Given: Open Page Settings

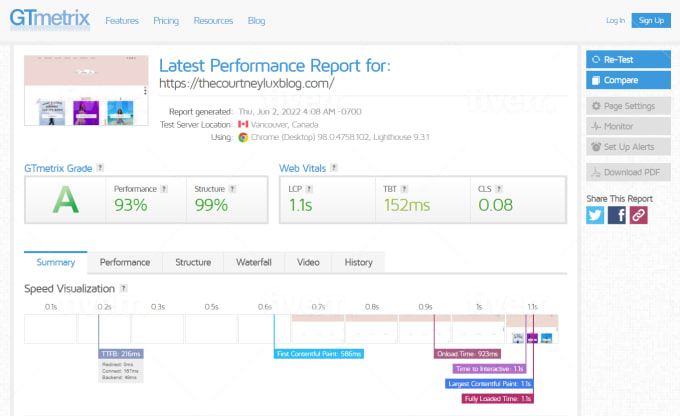Looking at the screenshot, I should (628, 106).
